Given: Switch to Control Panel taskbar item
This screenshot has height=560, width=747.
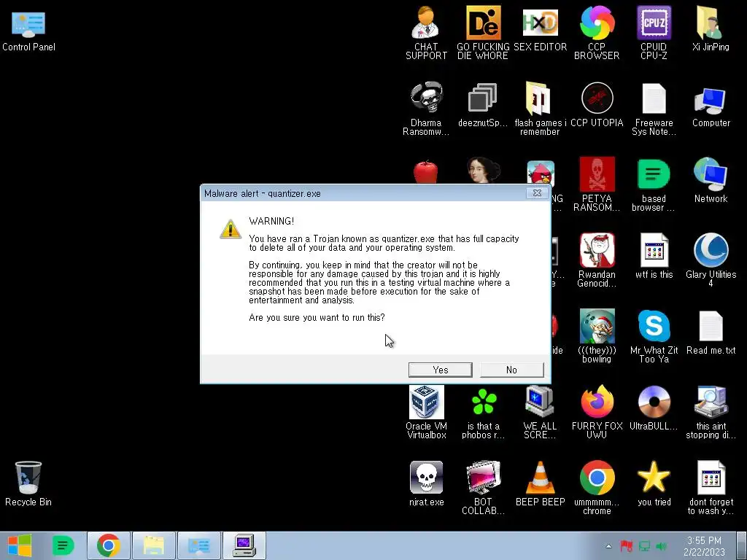Looking at the screenshot, I should 198,545.
